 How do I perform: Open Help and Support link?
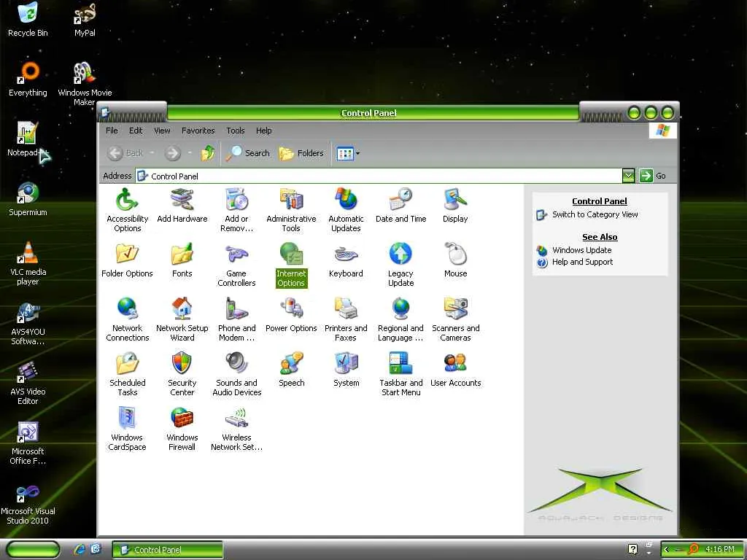click(582, 262)
